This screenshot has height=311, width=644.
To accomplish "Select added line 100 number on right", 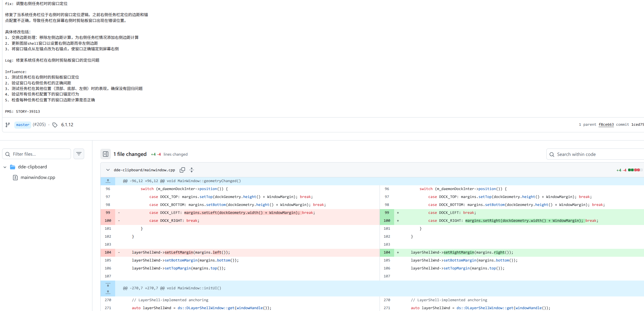I will point(387,221).
